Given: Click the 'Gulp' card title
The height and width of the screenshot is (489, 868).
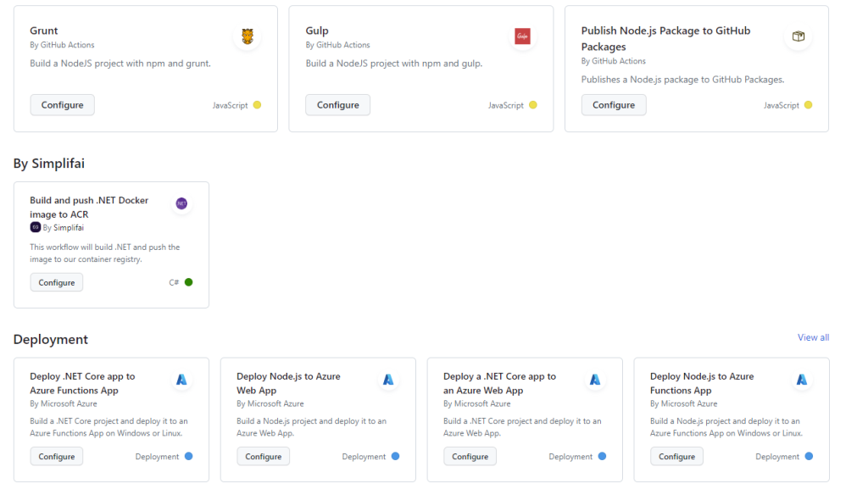Looking at the screenshot, I should pyautogui.click(x=317, y=31).
